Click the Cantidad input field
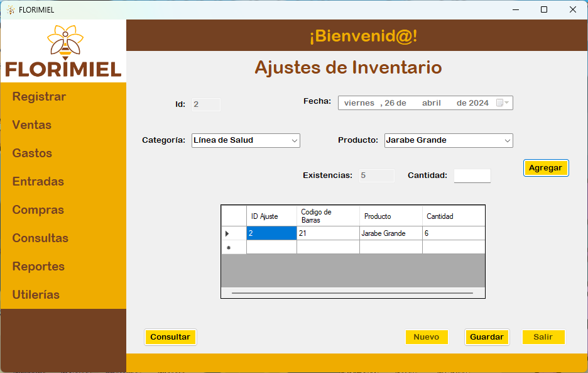588x373 pixels. (x=472, y=176)
